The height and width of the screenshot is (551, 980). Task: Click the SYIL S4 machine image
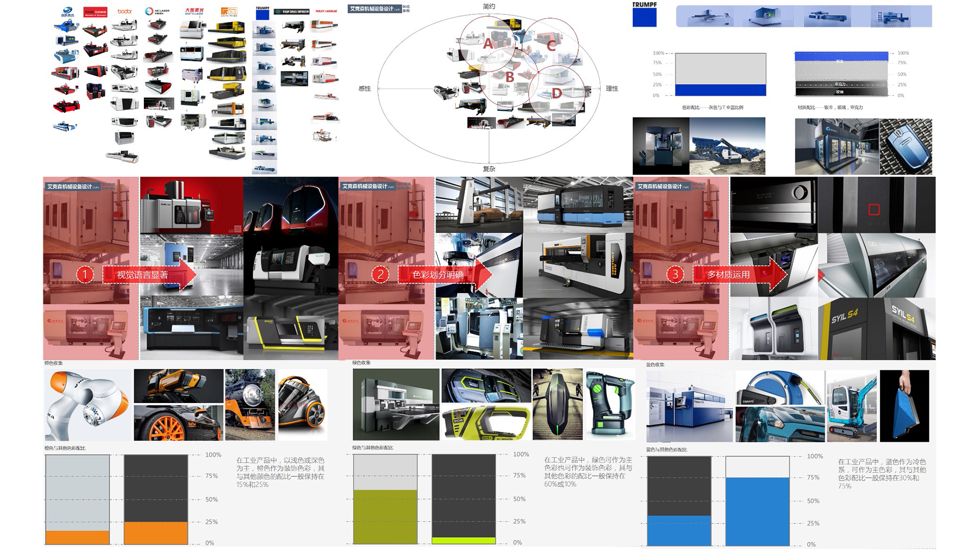(x=876, y=329)
